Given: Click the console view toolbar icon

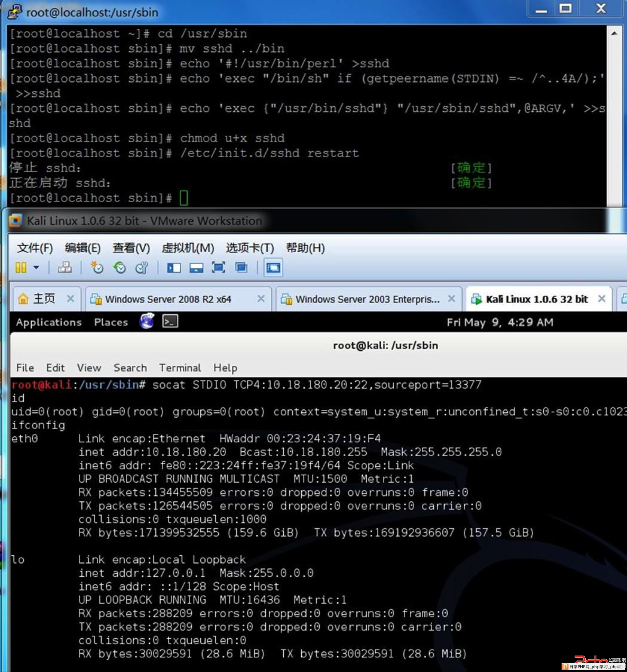Looking at the screenshot, I should [x=273, y=267].
